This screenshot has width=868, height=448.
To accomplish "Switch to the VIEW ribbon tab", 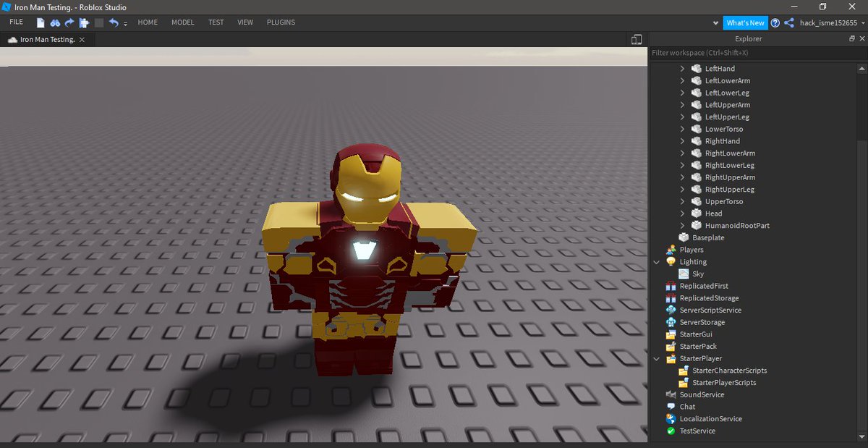I will [x=245, y=22].
